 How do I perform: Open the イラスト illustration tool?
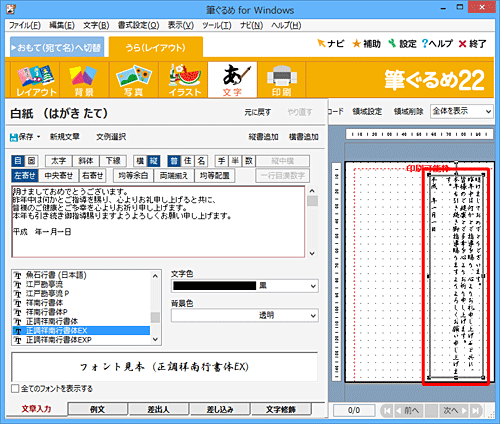tap(183, 80)
